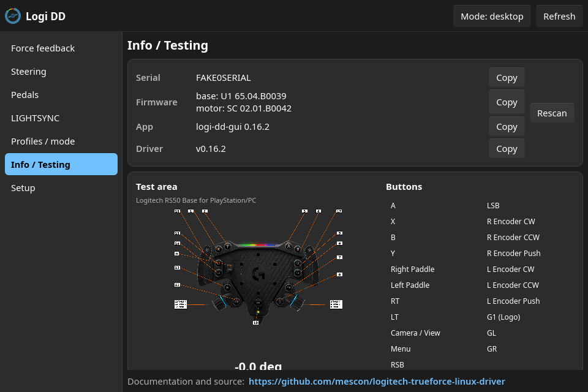Click the X button indicator
Viewport: 588px width, 392px height.
pos(393,221)
